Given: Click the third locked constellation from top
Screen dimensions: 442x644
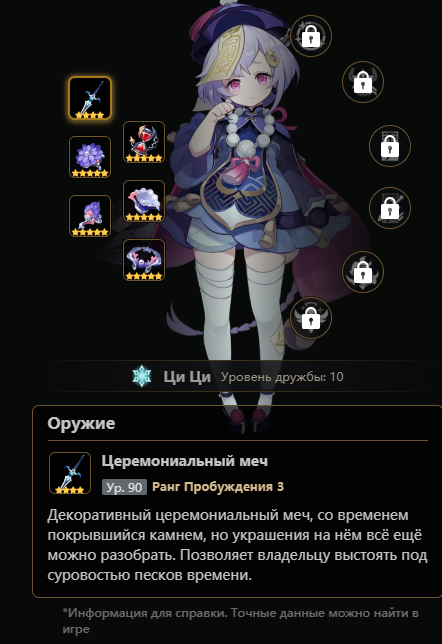Looking at the screenshot, I should click(390, 146).
